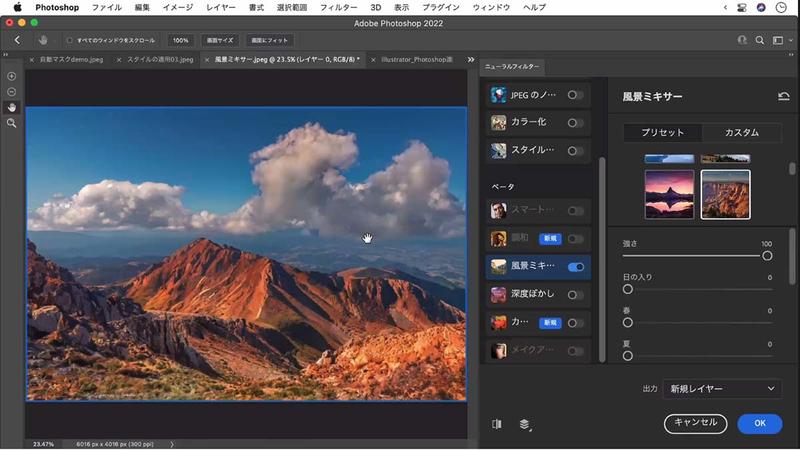Open the ファイル menu
Screen dimensions: 800x450
point(107,7)
